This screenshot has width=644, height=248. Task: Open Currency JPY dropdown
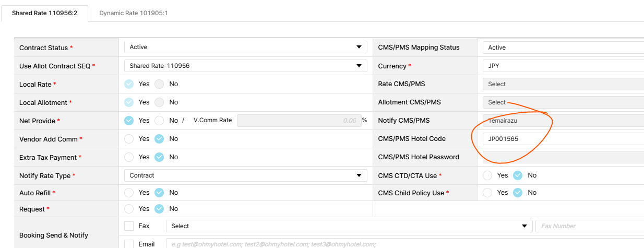tap(564, 66)
